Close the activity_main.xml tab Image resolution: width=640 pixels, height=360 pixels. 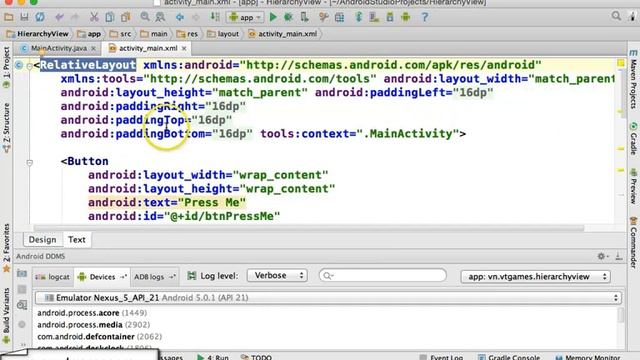coord(184,48)
